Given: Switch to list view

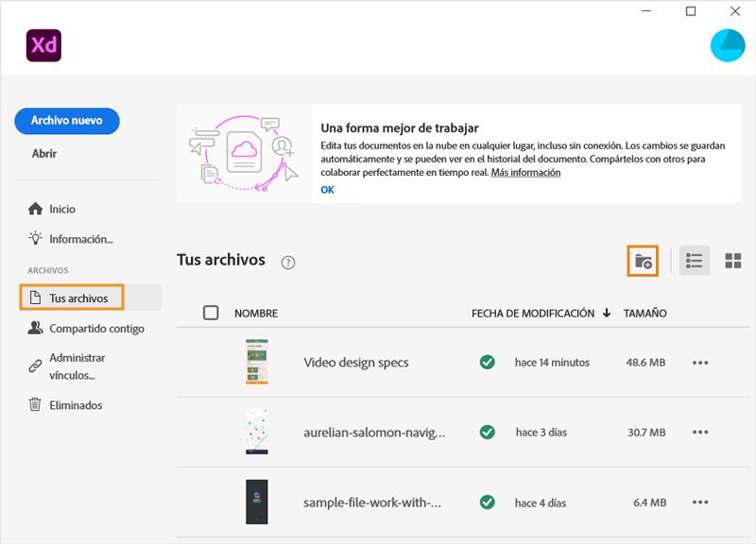Looking at the screenshot, I should click(694, 260).
